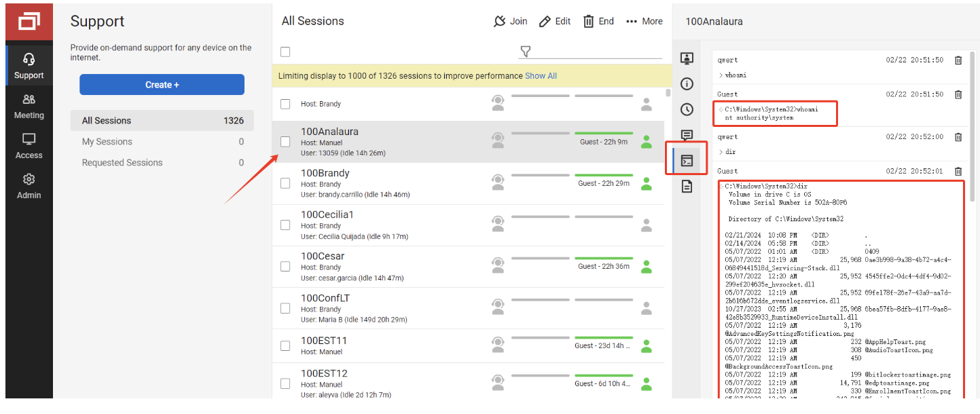Check the box for 100Brandy session
Viewport: 980px width, 414px height.
tap(285, 183)
